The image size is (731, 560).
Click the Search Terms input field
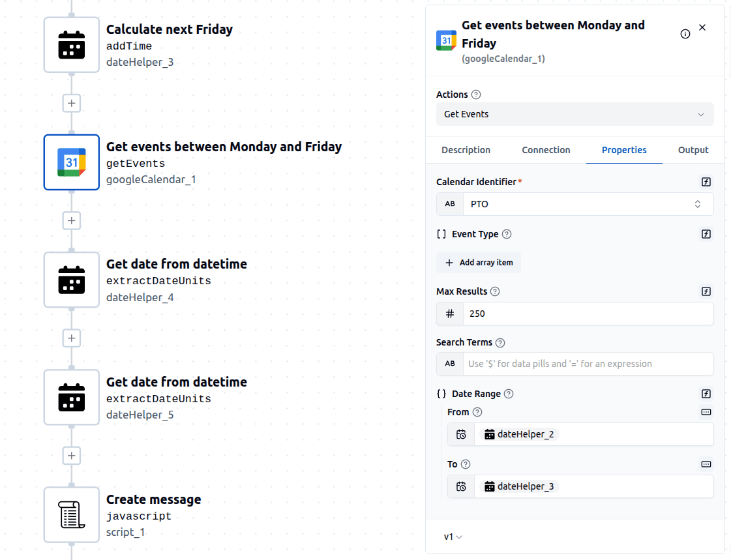pyautogui.click(x=588, y=364)
